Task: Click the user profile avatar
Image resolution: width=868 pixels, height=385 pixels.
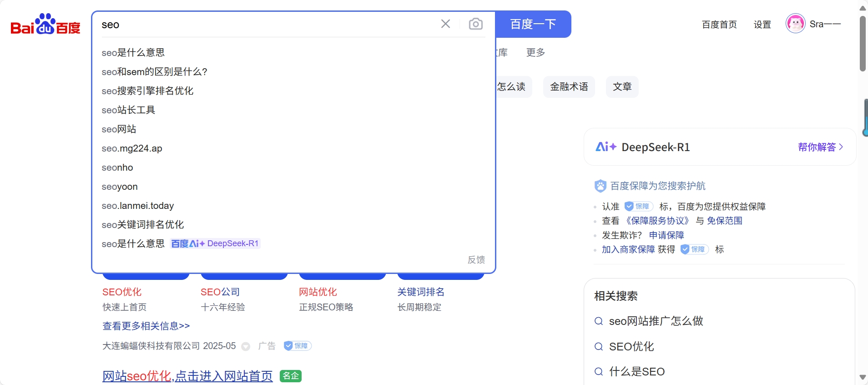Action: point(795,24)
